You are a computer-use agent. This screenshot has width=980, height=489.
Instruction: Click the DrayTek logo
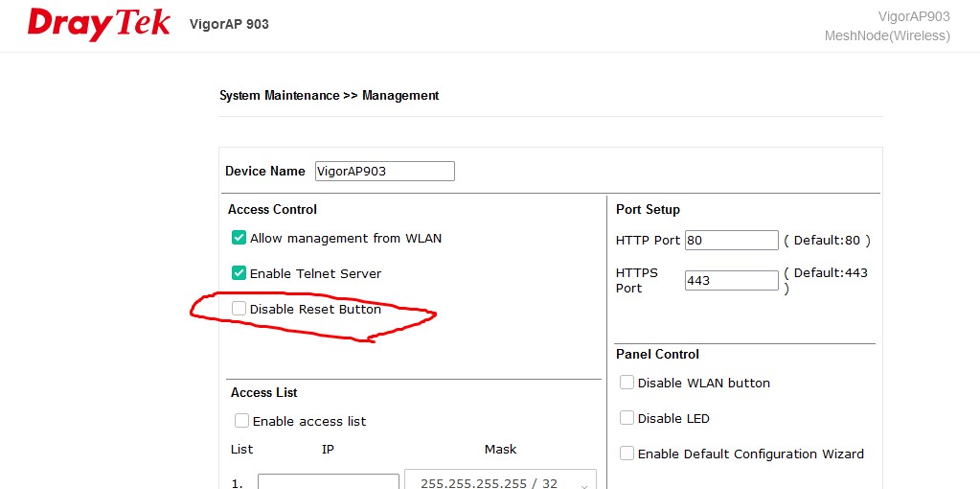point(99,24)
